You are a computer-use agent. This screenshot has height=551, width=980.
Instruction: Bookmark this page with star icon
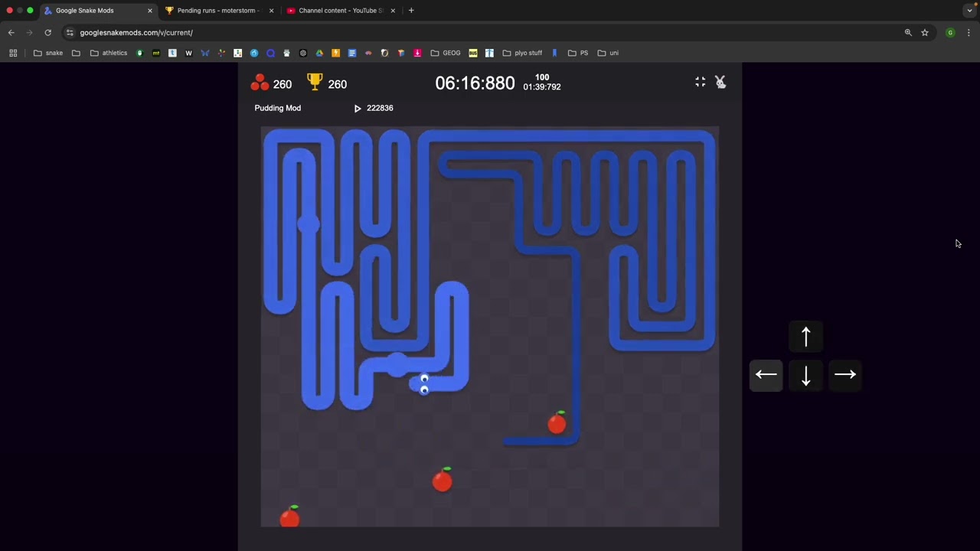(x=925, y=33)
